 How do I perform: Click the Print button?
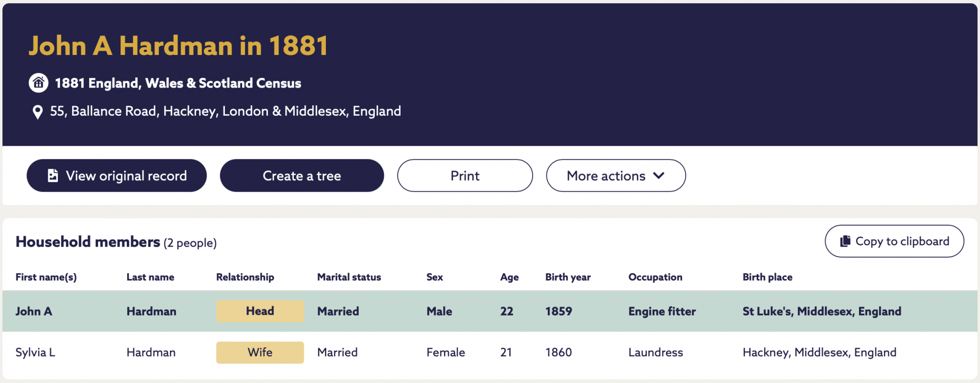tap(465, 175)
